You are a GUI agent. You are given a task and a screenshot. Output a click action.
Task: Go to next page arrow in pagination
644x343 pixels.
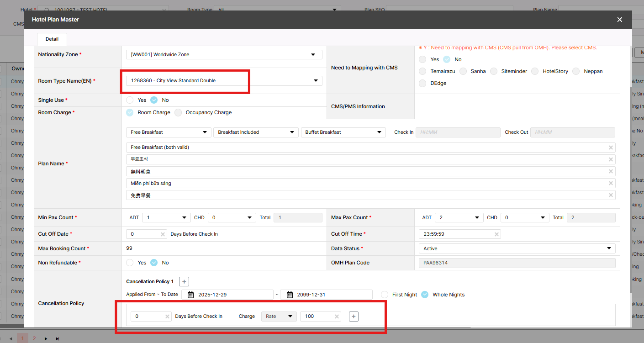point(46,338)
